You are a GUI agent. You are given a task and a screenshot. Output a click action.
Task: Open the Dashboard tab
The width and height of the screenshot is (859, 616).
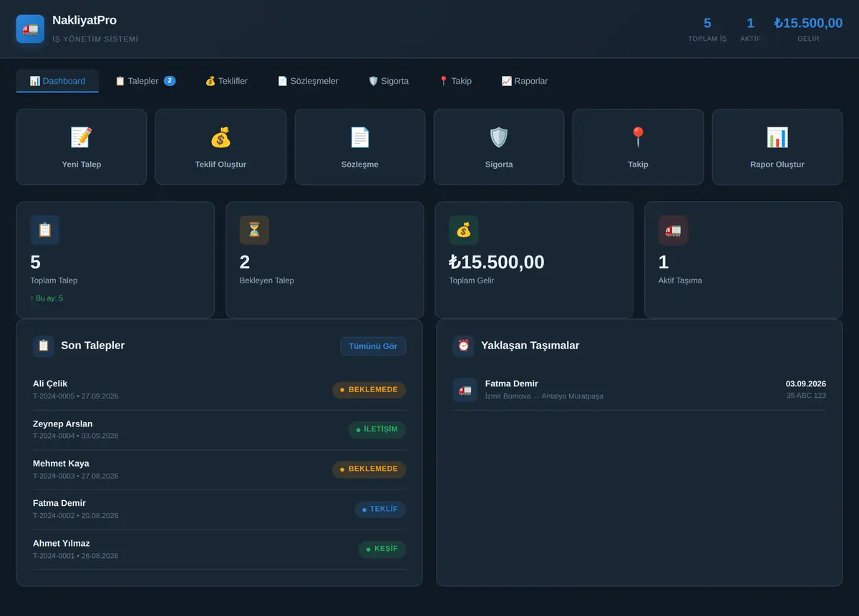pos(57,81)
